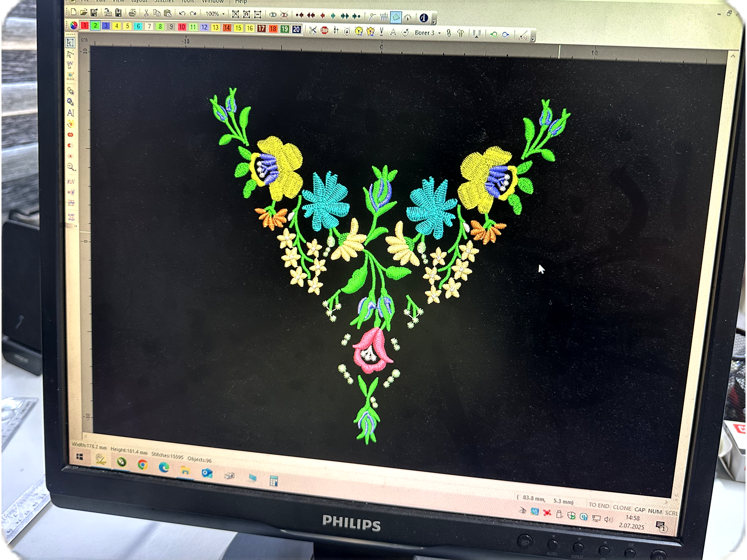
Task: Toggle the show-objects eye icon
Action: click(272, 15)
